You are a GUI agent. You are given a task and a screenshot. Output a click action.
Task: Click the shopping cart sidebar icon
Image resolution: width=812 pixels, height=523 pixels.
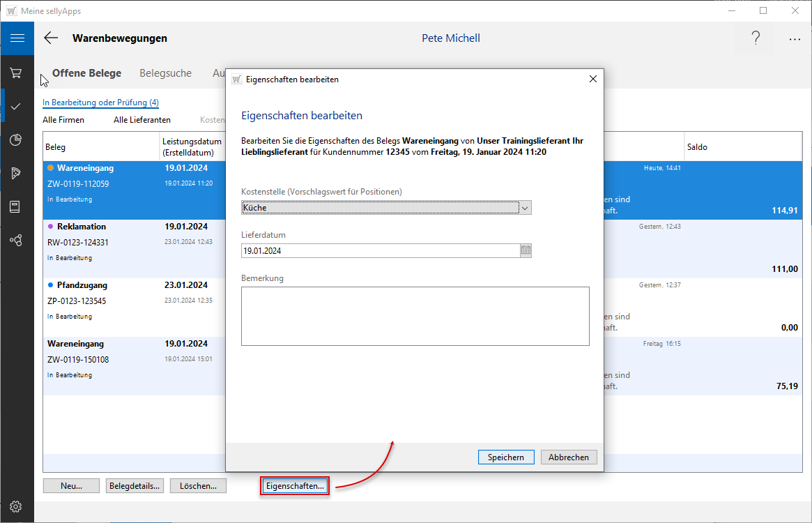(x=16, y=73)
